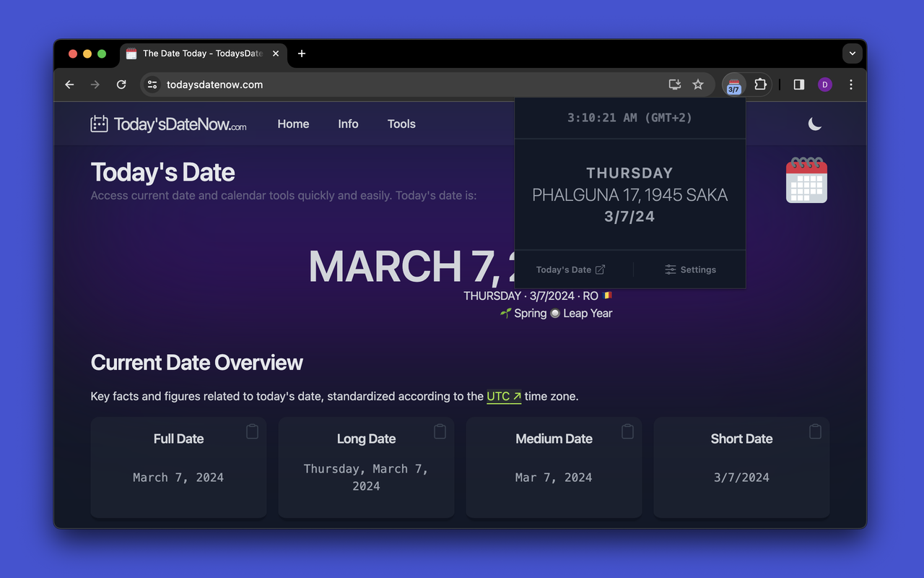This screenshot has height=578, width=924.
Task: Click the 3/7/2024 short date value
Action: tap(741, 478)
